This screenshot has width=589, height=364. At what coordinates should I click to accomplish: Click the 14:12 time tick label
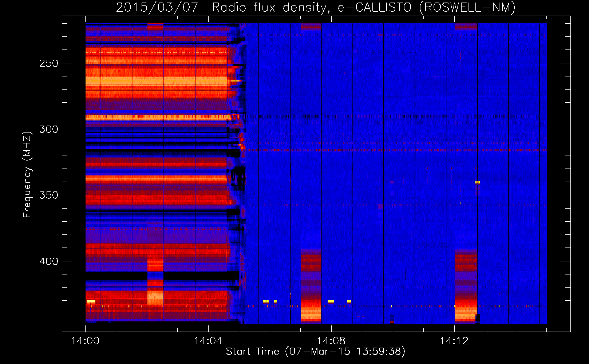click(x=454, y=341)
